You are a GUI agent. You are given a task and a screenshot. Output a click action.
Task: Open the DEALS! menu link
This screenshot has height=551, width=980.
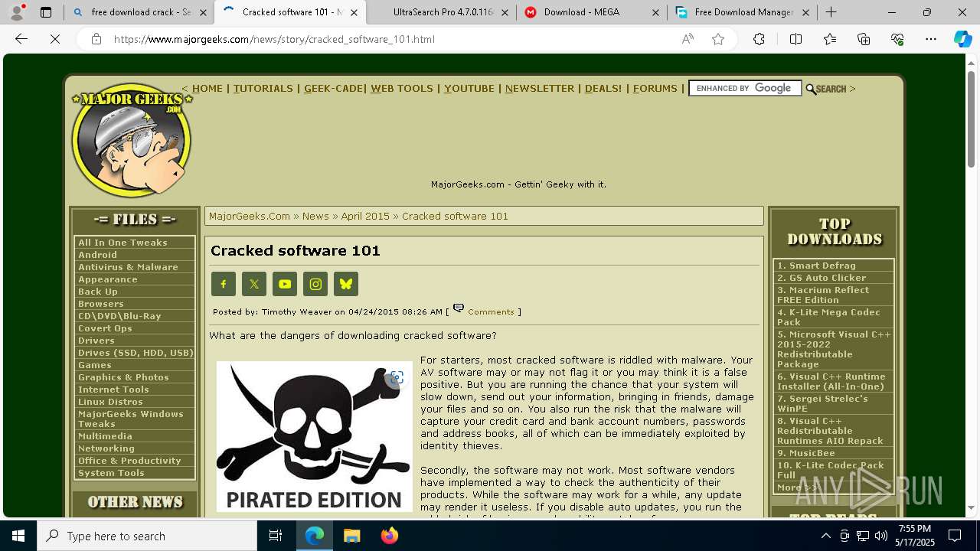point(603,89)
